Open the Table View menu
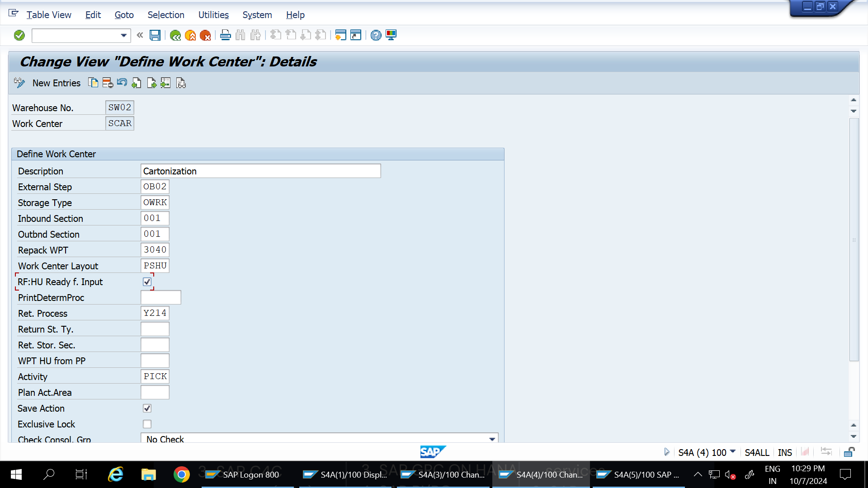 coord(48,15)
